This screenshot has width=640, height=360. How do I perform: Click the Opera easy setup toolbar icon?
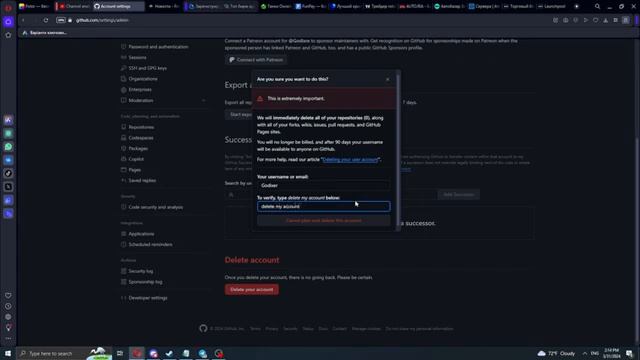pos(625,20)
